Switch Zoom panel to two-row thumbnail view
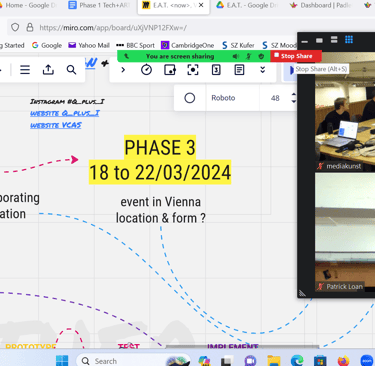Image resolution: width=375 pixels, height=366 pixels. [x=334, y=40]
